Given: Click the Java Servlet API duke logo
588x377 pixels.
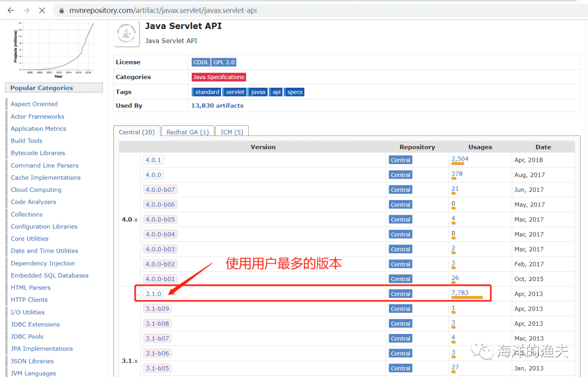Looking at the screenshot, I should 126,34.
